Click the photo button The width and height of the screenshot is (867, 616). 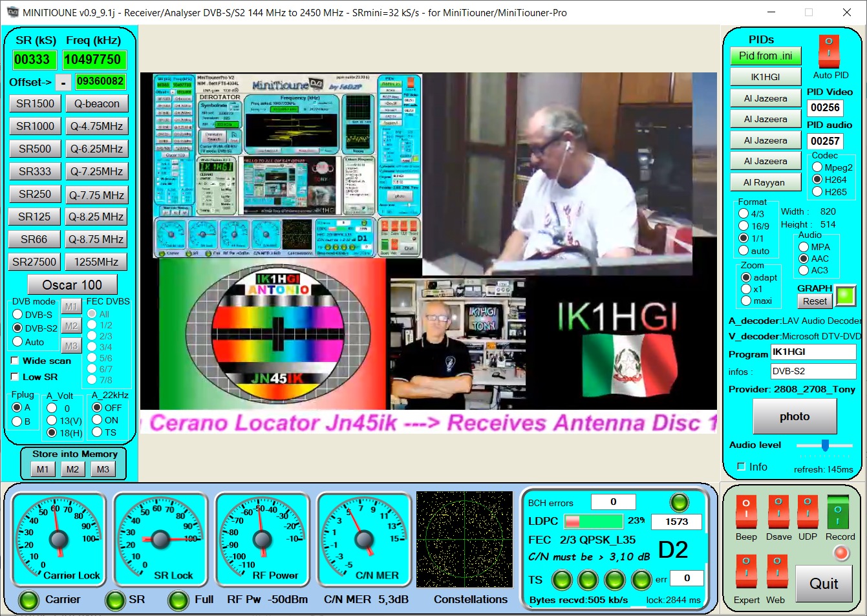point(795,416)
